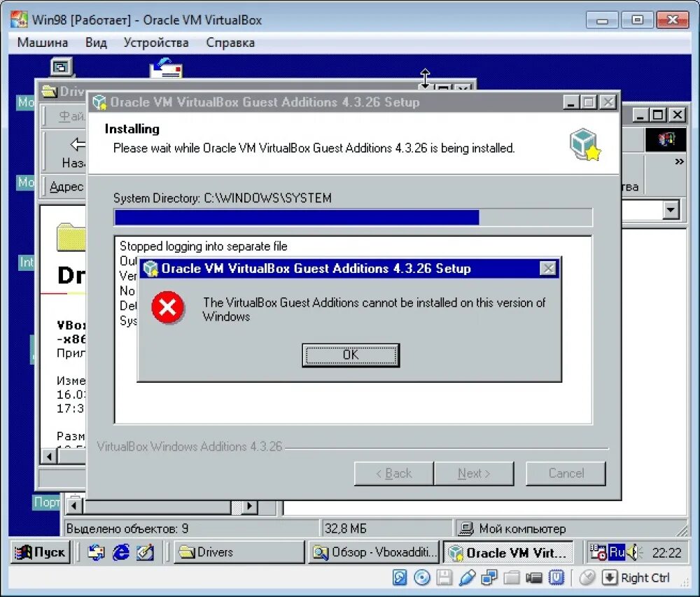This screenshot has height=597, width=700.
Task: Click the Task Scheduler tray icon
Action: 597,553
